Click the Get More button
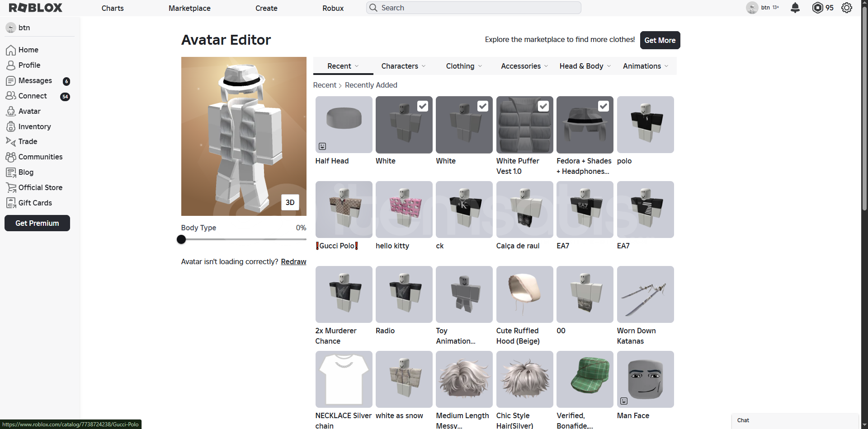Image resolution: width=868 pixels, height=429 pixels. click(660, 40)
